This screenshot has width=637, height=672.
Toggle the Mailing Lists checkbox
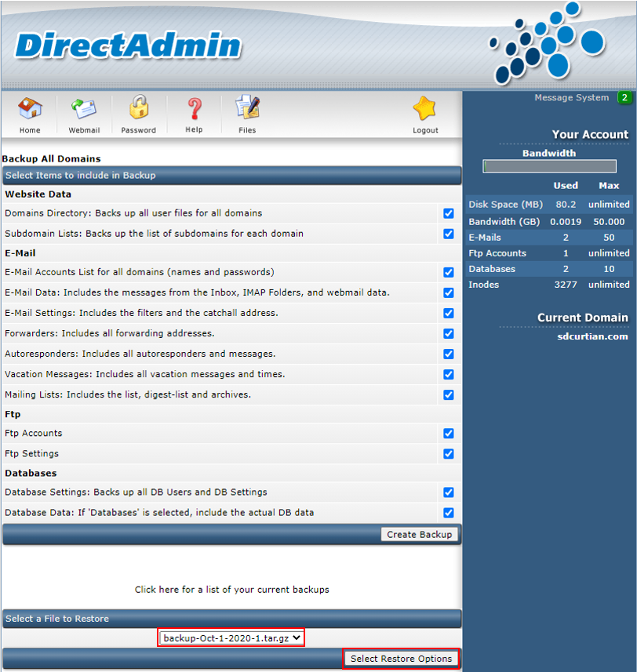(449, 394)
